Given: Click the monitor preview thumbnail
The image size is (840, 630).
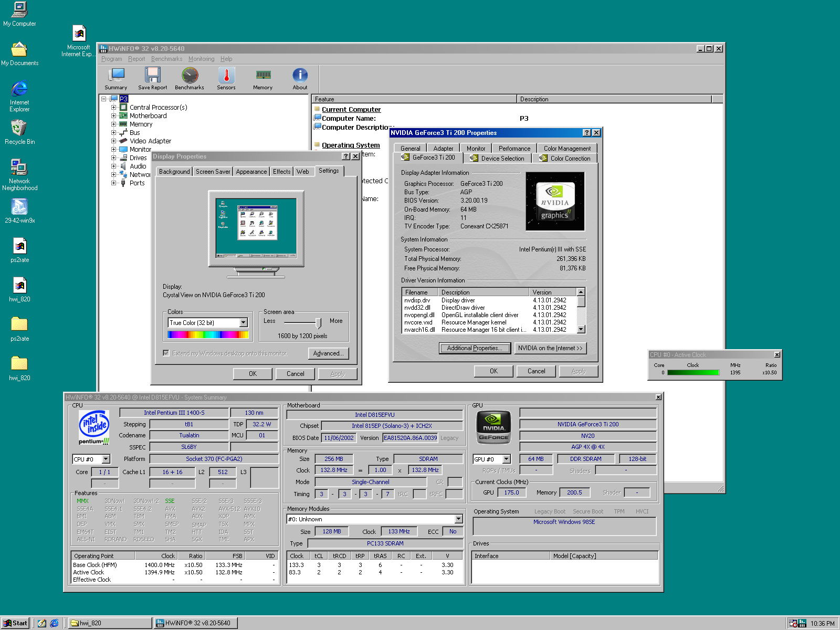Looking at the screenshot, I should (x=256, y=228).
